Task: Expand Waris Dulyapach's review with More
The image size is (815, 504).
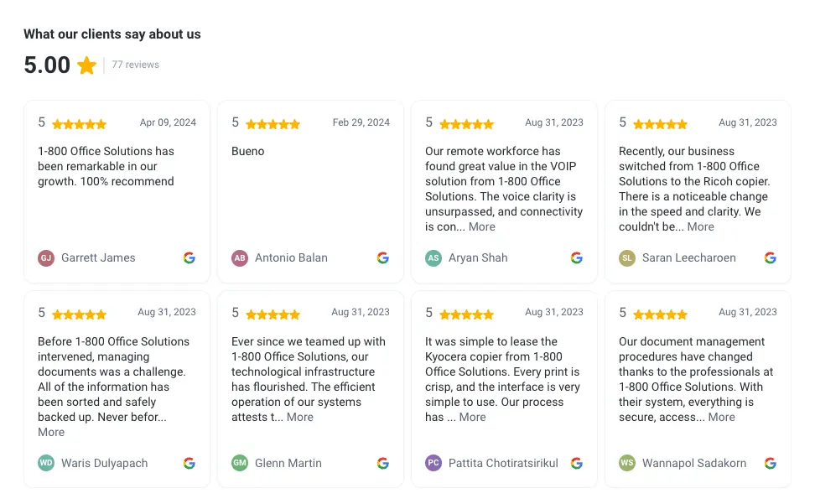Action: [x=51, y=432]
